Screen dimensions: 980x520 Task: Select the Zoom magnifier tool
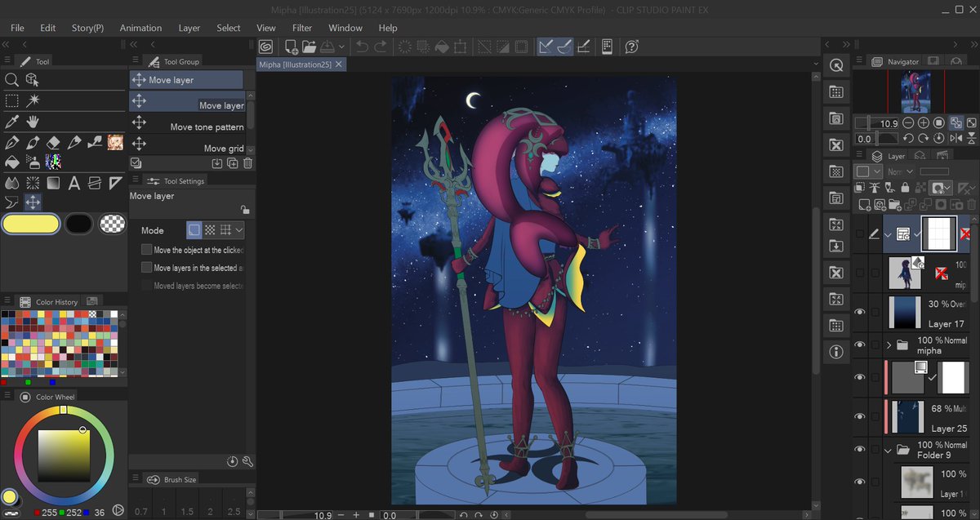pos(11,80)
